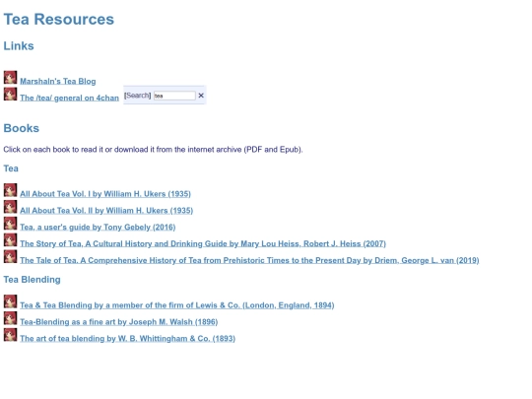
Task: Click the Tea Resources page heading
Action: (59, 20)
